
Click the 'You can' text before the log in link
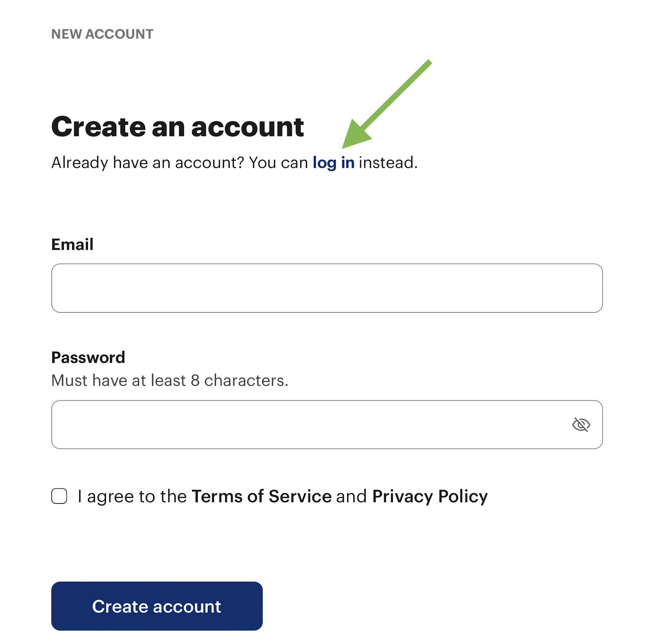coord(279,163)
